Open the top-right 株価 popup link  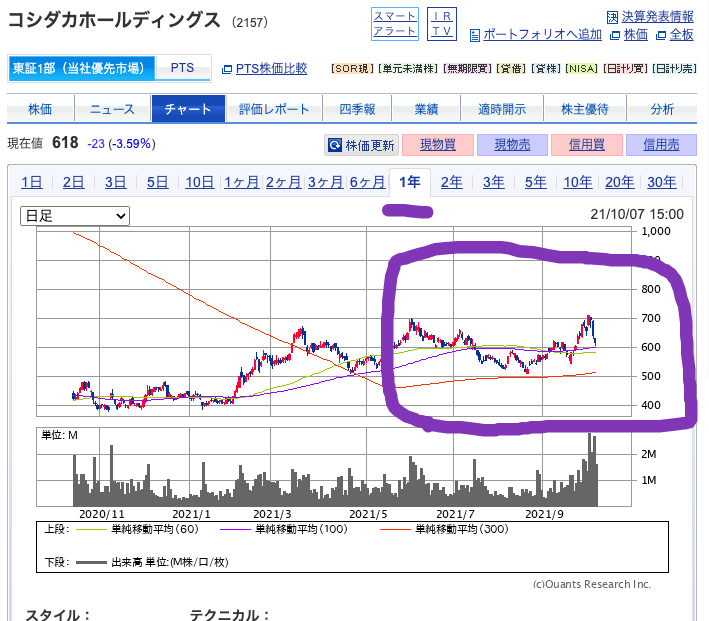[x=636, y=35]
